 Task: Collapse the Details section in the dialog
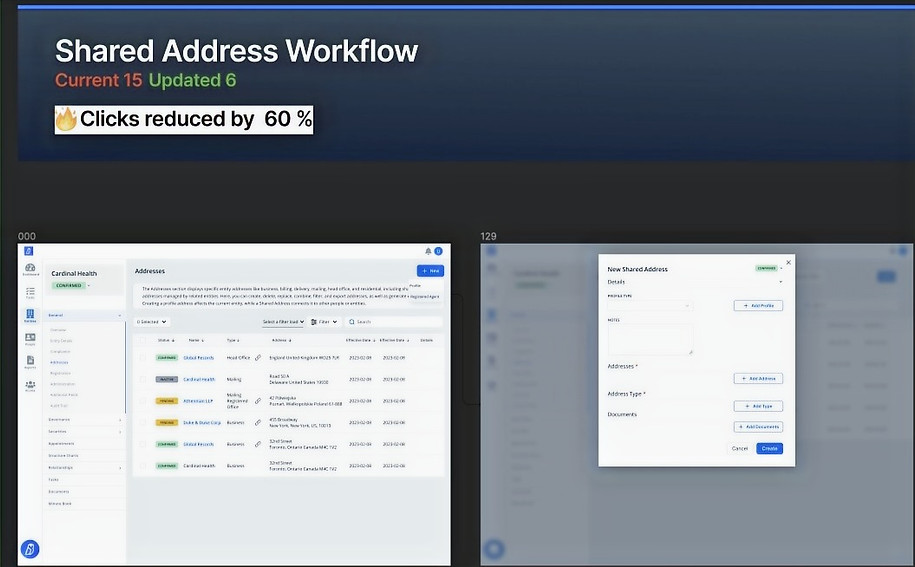[781, 282]
